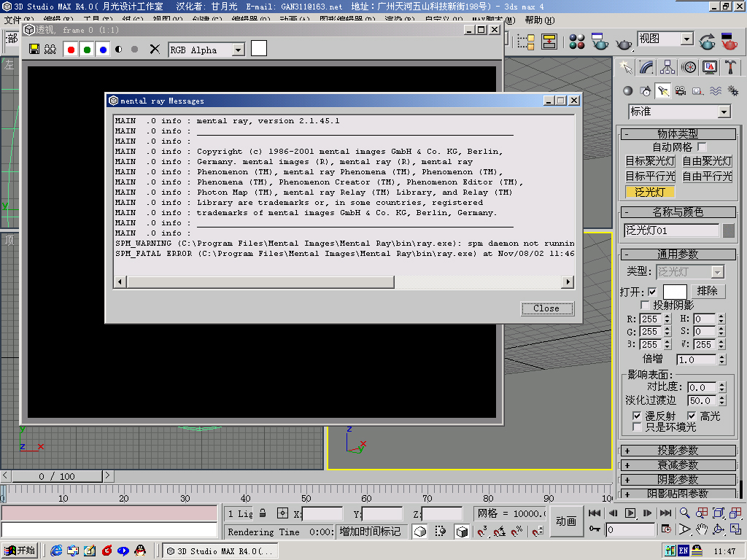The width and height of the screenshot is (747, 560).
Task: Click the 自由聚光灯 button
Action: pyautogui.click(x=707, y=161)
